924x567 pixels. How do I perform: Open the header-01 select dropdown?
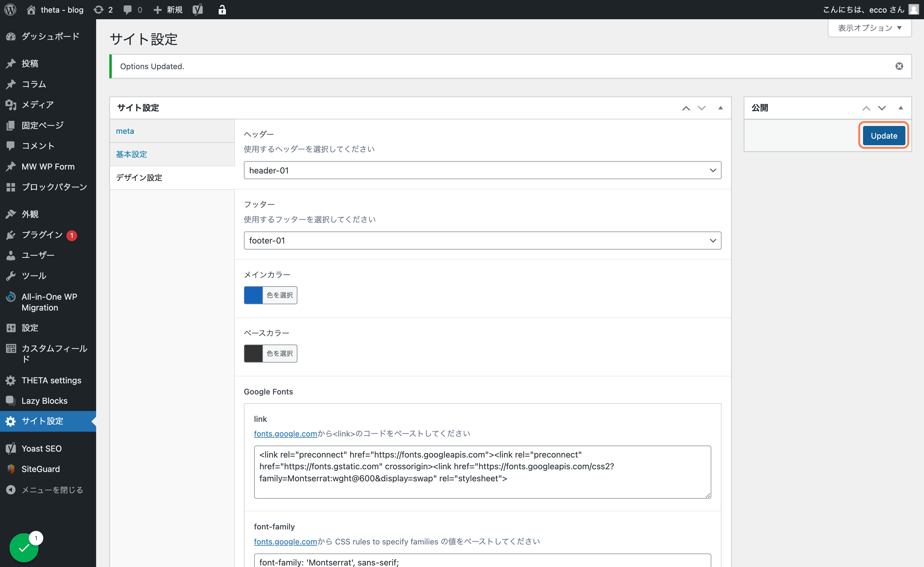click(482, 170)
